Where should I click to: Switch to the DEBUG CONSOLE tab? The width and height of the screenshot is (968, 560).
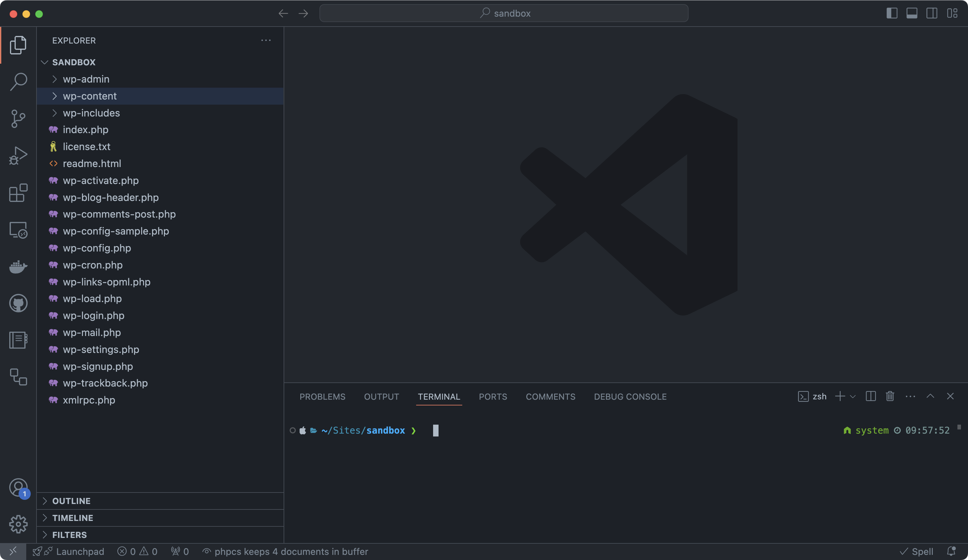point(630,397)
